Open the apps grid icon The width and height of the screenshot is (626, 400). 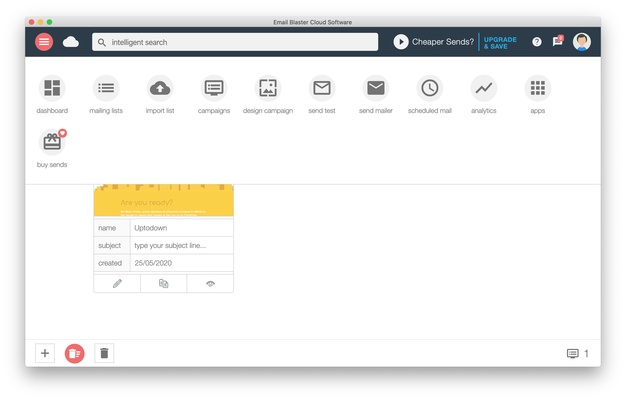pyautogui.click(x=537, y=88)
